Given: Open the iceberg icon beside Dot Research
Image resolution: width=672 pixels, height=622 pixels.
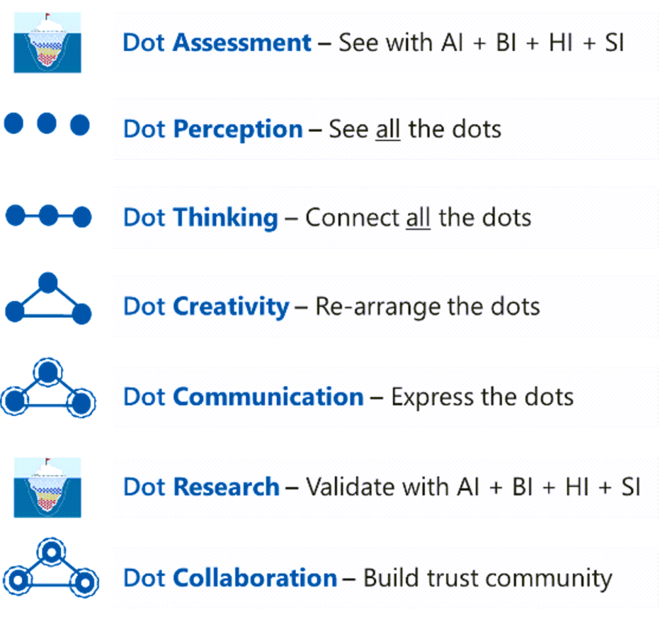Looking at the screenshot, I should coord(47,487).
